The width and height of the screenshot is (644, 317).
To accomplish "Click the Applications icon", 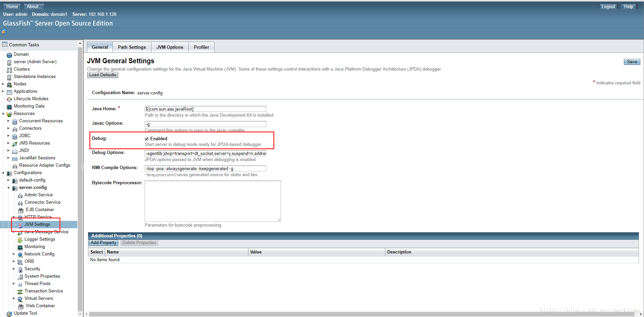I will (x=9, y=92).
